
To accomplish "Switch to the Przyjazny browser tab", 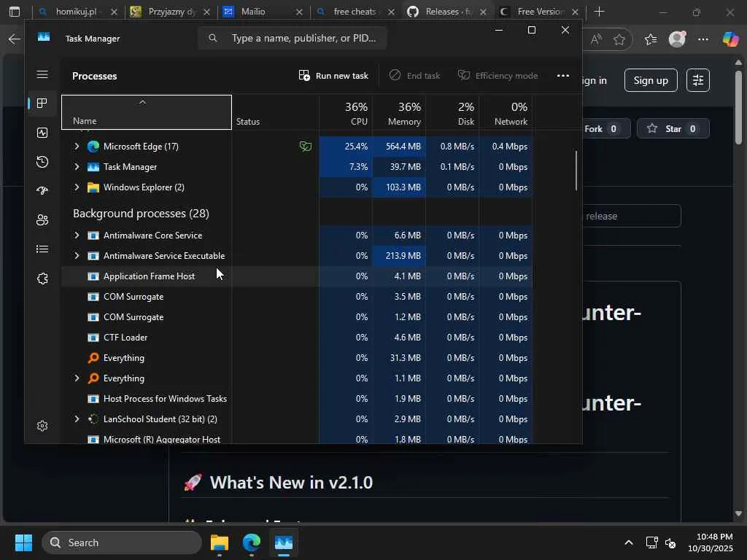I will [171, 12].
